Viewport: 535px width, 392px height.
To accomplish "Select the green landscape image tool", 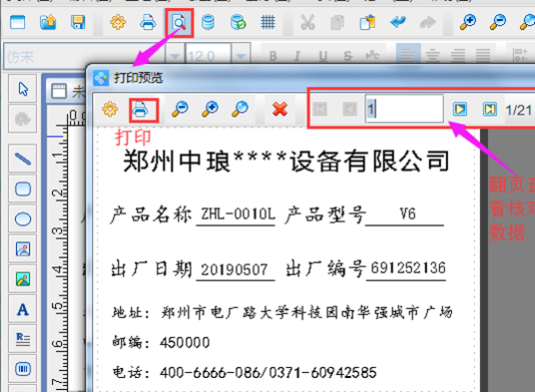I will 23,279.
